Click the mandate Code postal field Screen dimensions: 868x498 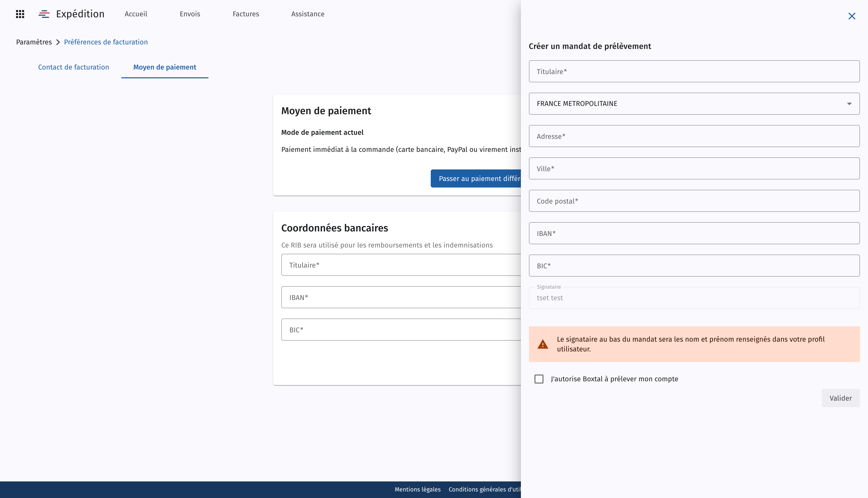pos(694,201)
